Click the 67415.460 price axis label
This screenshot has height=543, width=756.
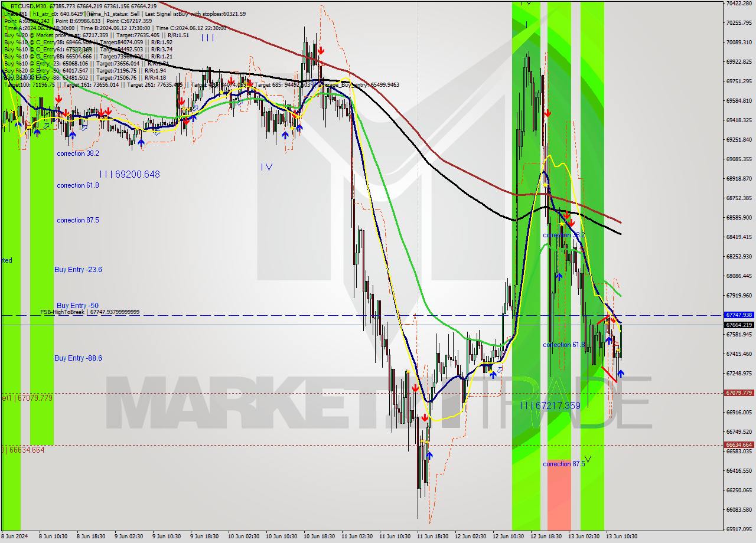pyautogui.click(x=739, y=354)
